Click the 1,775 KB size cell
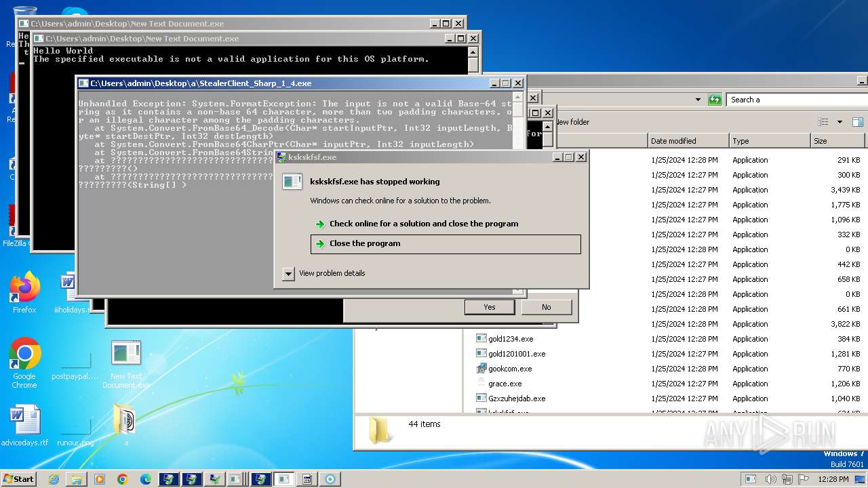Screen dimensions: 868x488 tap(845, 205)
